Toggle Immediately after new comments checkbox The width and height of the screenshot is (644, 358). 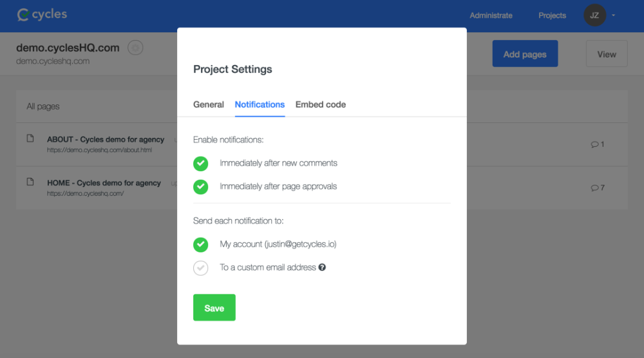coord(201,164)
